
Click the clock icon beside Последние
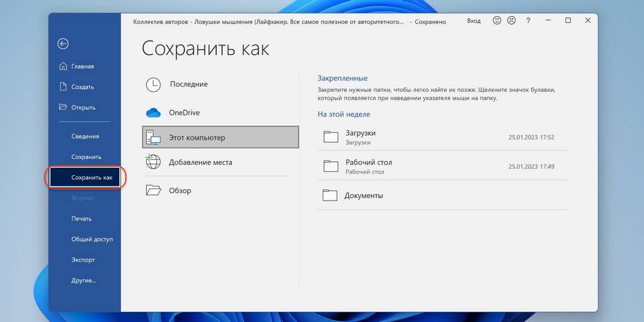point(154,85)
